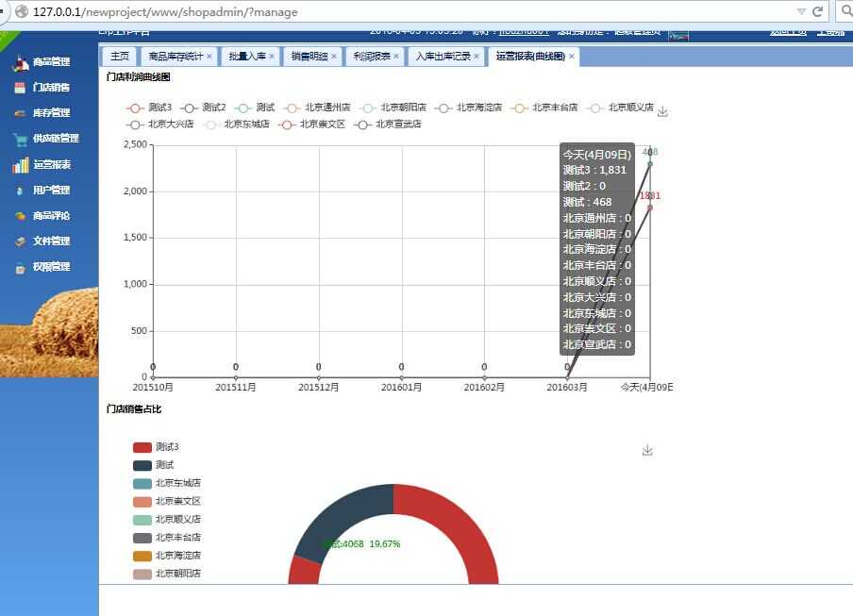
Task: Click the 201512月 data point marker
Action: [319, 377]
